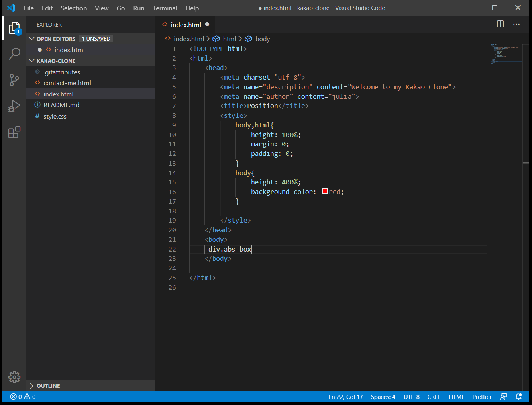Expand the Outline section
Viewport: 532px width, 405px height.
(x=32, y=386)
